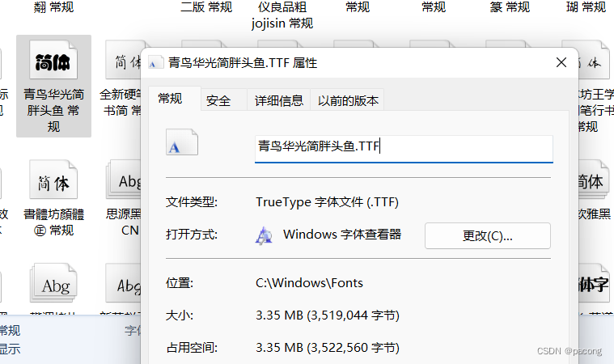
Task: Click the 書體坊顏體 font thumbnail
Action: pyautogui.click(x=53, y=180)
